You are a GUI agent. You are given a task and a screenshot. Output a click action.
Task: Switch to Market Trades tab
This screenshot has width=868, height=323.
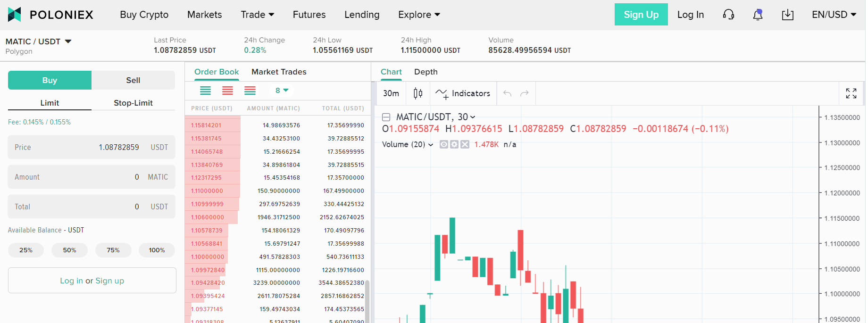pyautogui.click(x=279, y=72)
